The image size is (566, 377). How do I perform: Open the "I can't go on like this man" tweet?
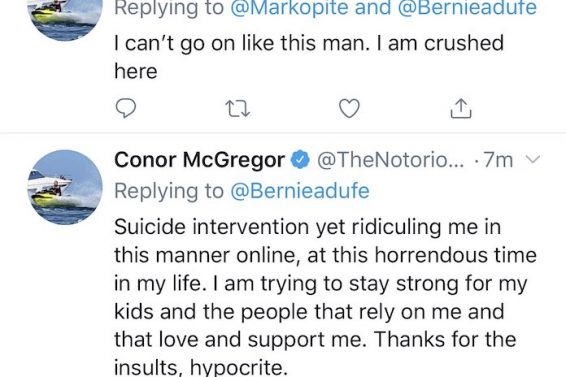click(x=309, y=57)
